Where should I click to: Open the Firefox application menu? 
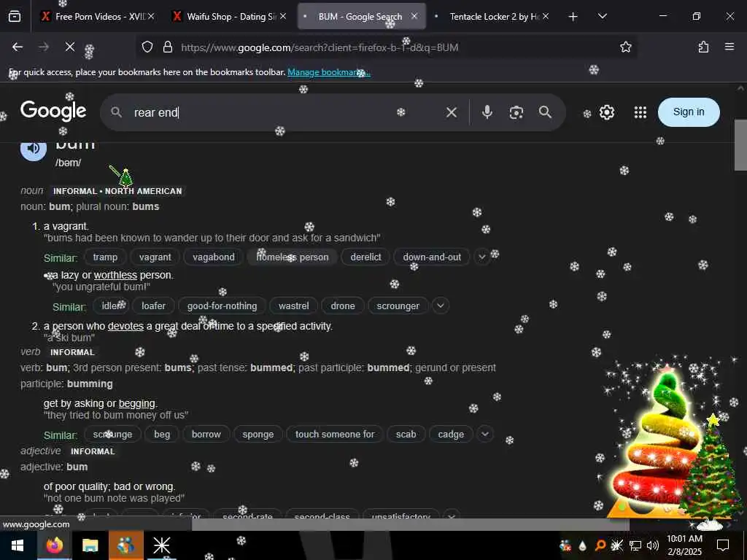point(729,47)
